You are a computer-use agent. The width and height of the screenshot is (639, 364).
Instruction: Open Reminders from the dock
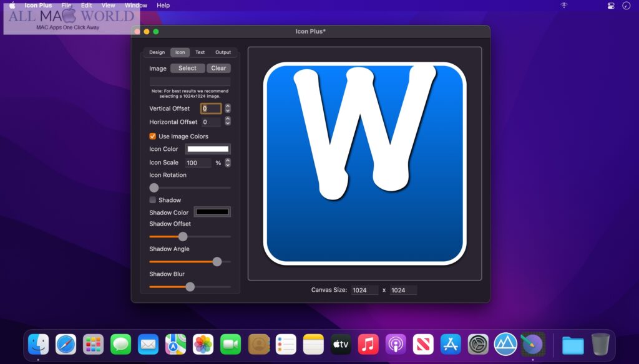click(x=286, y=345)
